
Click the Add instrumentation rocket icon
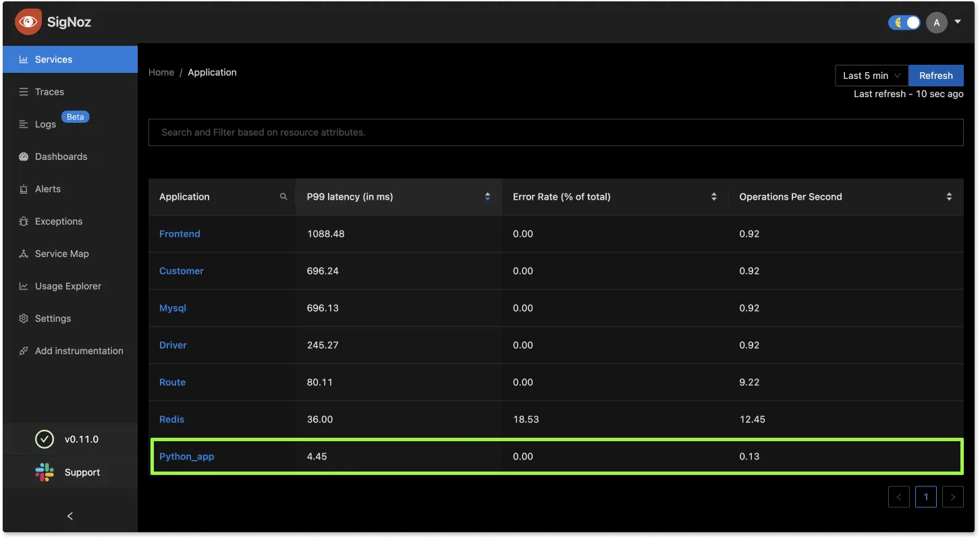click(x=24, y=351)
